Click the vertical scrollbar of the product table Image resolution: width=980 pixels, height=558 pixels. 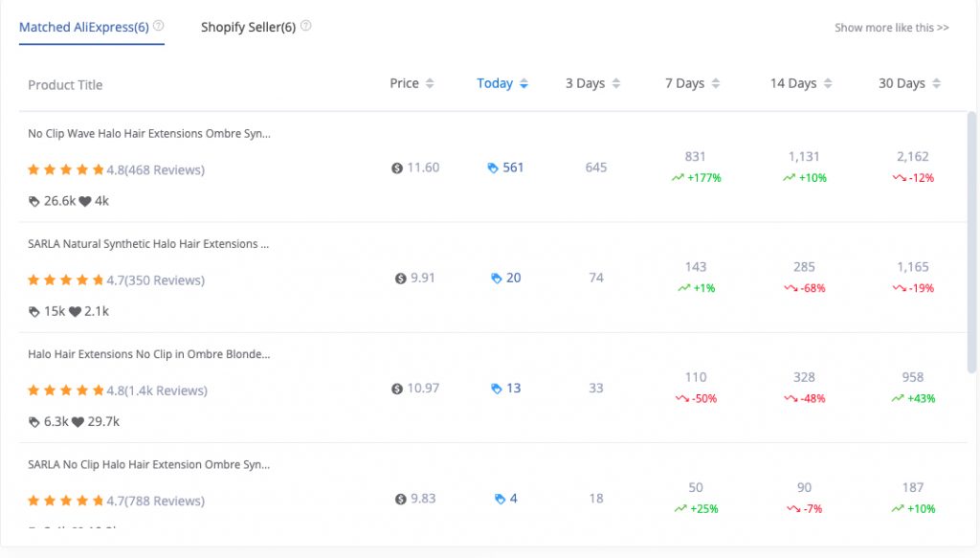coord(971,242)
